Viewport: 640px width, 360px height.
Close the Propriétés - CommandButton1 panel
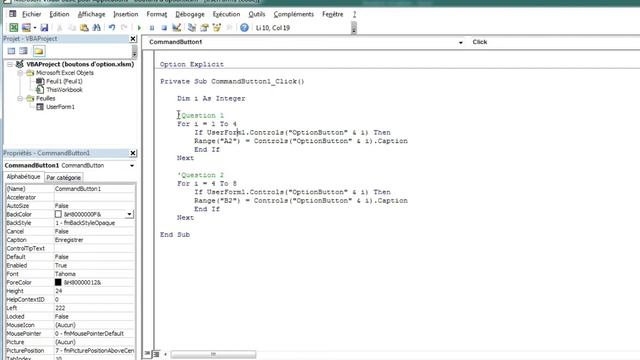coord(133,153)
